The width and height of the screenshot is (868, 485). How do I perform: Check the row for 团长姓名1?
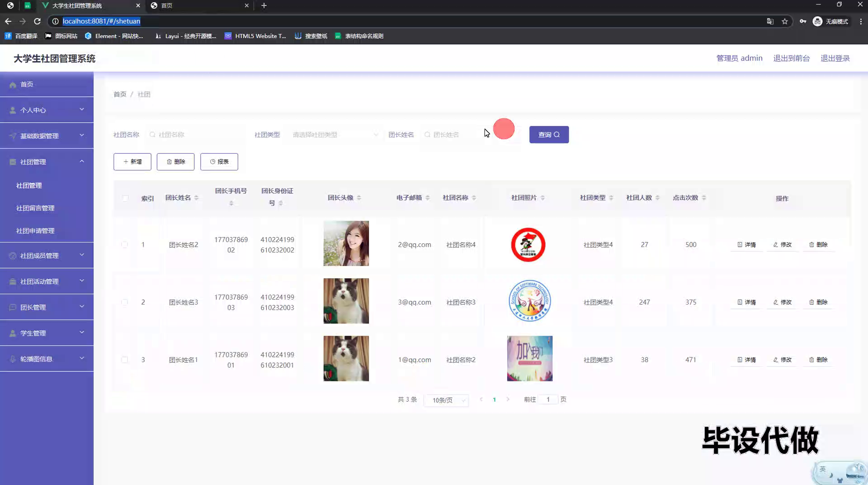click(124, 360)
